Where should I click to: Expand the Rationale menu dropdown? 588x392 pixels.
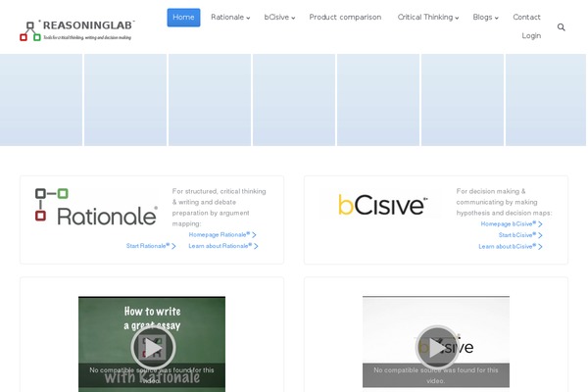pos(230,18)
